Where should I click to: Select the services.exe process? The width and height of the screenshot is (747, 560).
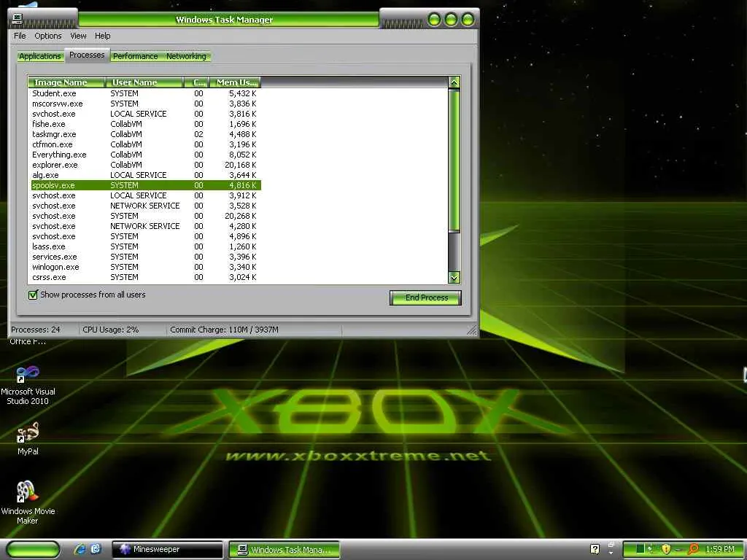coord(146,257)
